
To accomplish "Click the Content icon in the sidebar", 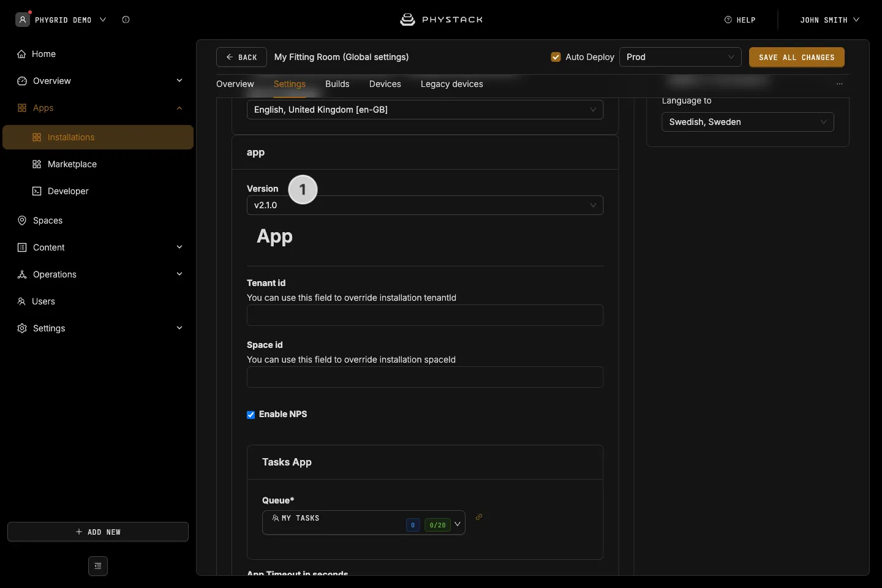I will (22, 247).
